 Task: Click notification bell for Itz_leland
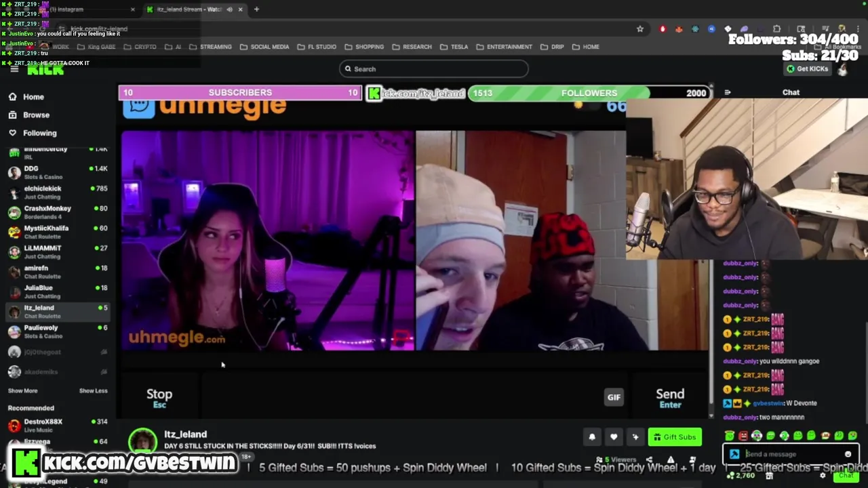(x=592, y=437)
